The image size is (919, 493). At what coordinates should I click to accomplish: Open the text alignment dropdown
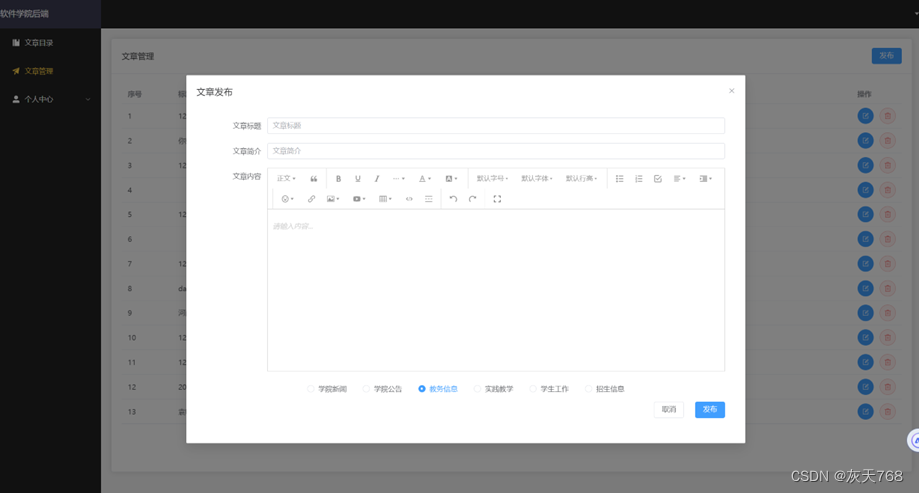click(x=679, y=179)
